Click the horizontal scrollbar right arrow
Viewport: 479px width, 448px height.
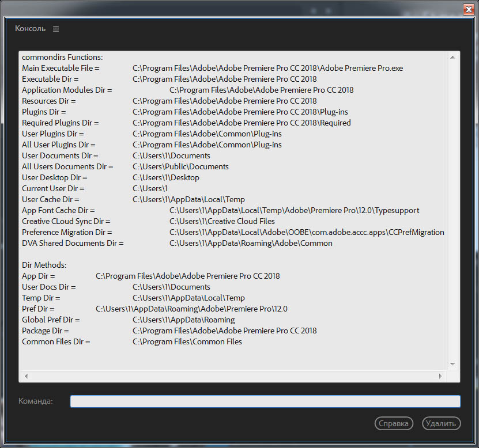(440, 376)
